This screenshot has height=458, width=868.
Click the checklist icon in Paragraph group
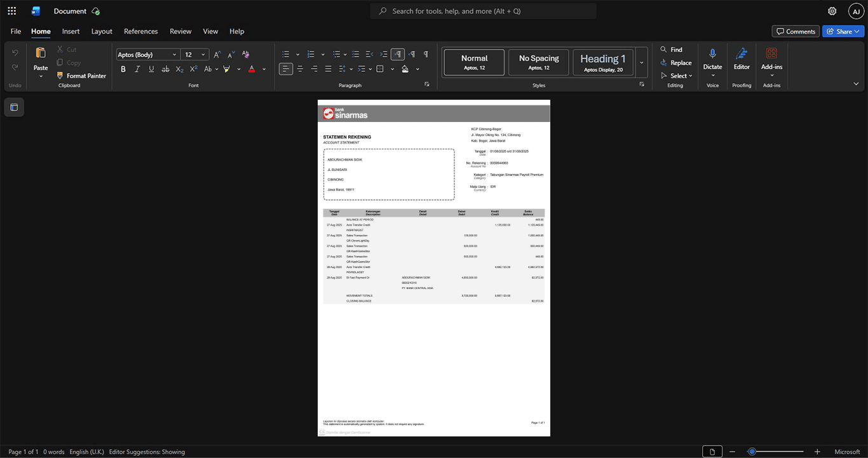(x=356, y=54)
